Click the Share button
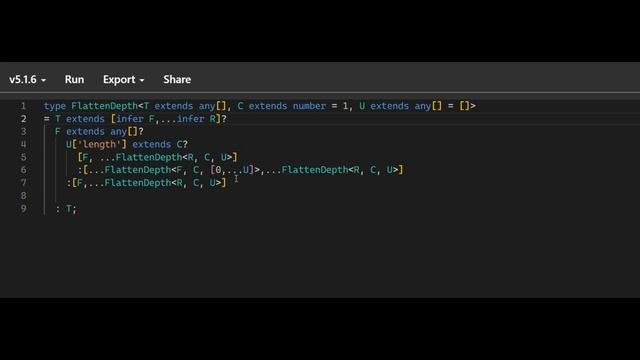Image resolution: width=640 pixels, height=360 pixels. tap(177, 80)
